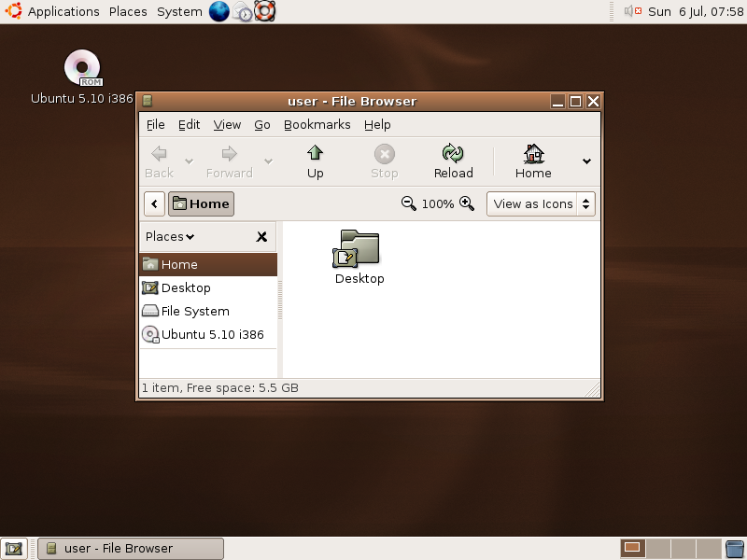Image resolution: width=747 pixels, height=560 pixels.
Task: Click the Reload toolbar icon
Action: click(x=453, y=160)
